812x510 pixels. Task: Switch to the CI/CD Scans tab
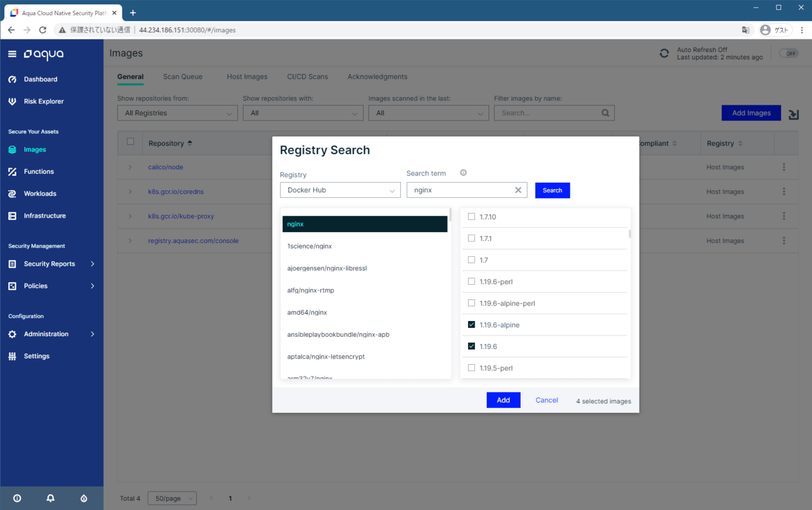point(308,77)
